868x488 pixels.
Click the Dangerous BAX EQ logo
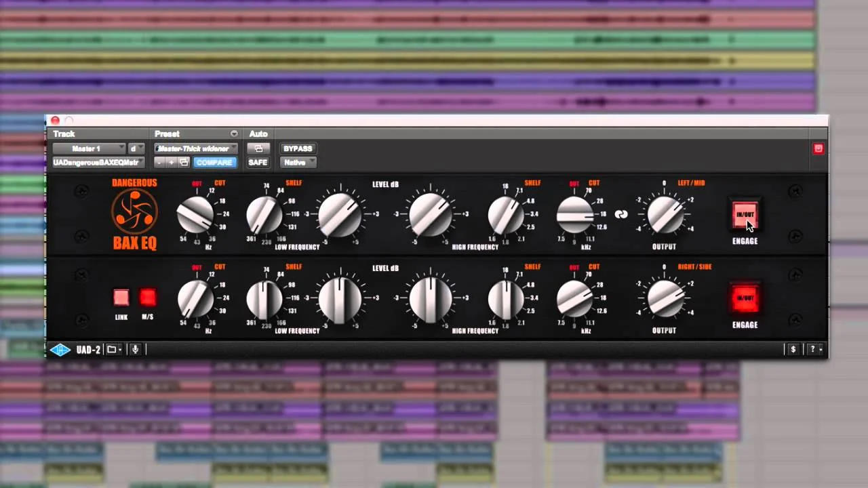coord(134,213)
